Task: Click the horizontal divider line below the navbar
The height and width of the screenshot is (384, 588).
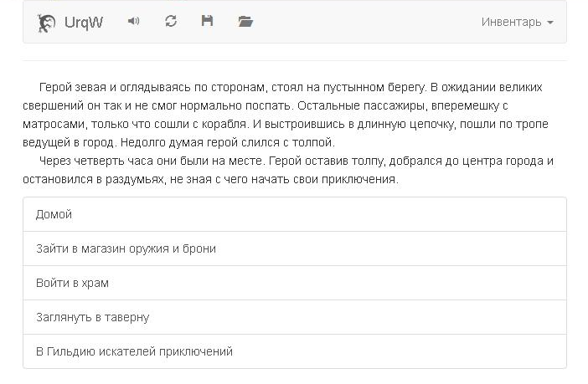Action: click(294, 60)
